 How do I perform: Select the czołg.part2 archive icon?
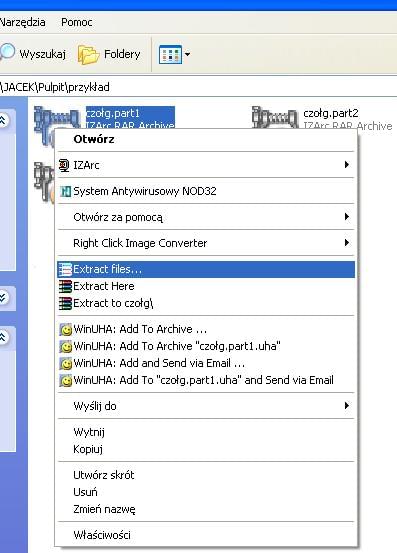pos(275,117)
